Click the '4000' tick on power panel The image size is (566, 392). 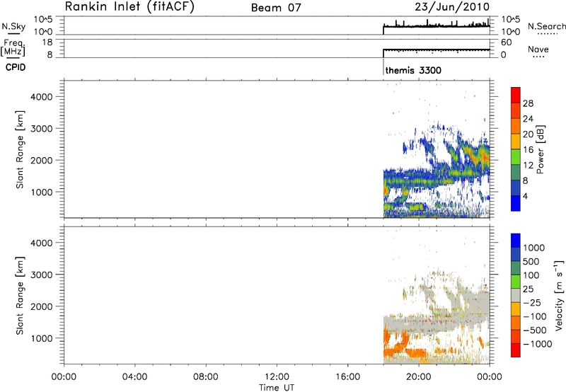(x=42, y=97)
